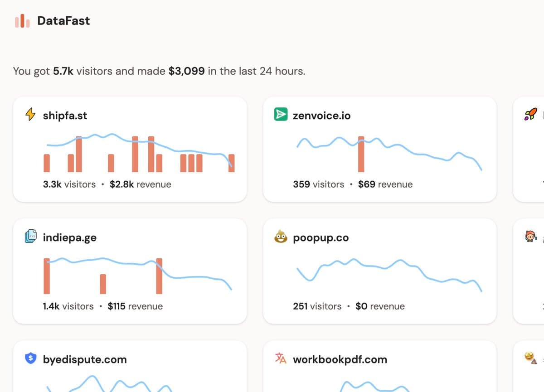Click the "5.7k" visitors total in summary
The height and width of the screenshot is (392, 544).
pos(63,71)
